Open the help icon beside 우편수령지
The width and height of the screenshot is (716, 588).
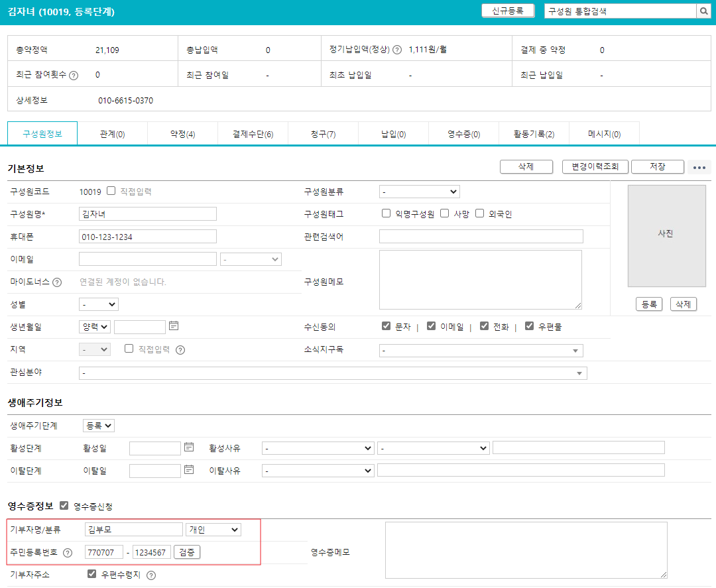coord(151,575)
